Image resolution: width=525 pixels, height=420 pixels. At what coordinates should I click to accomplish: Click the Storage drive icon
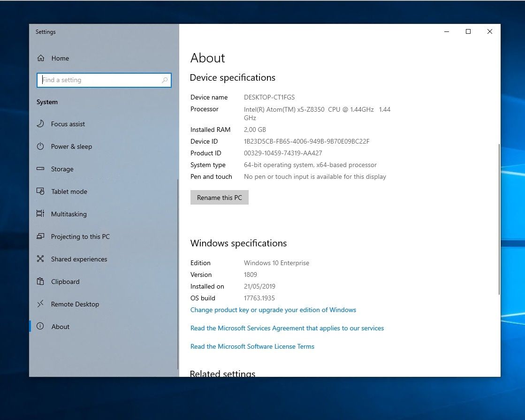click(x=40, y=168)
